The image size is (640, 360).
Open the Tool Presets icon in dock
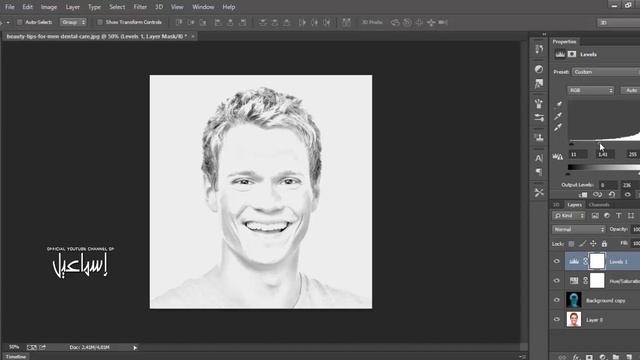(x=539, y=192)
